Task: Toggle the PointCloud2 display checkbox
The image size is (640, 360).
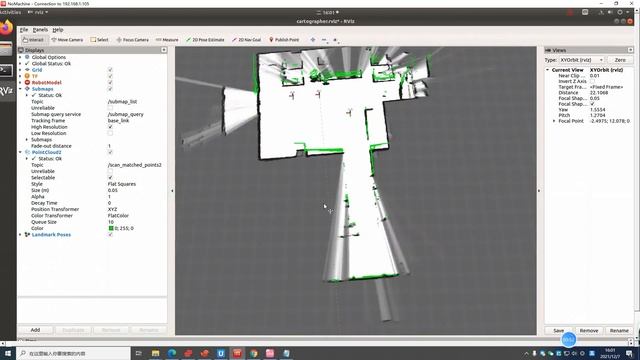Action: point(110,152)
